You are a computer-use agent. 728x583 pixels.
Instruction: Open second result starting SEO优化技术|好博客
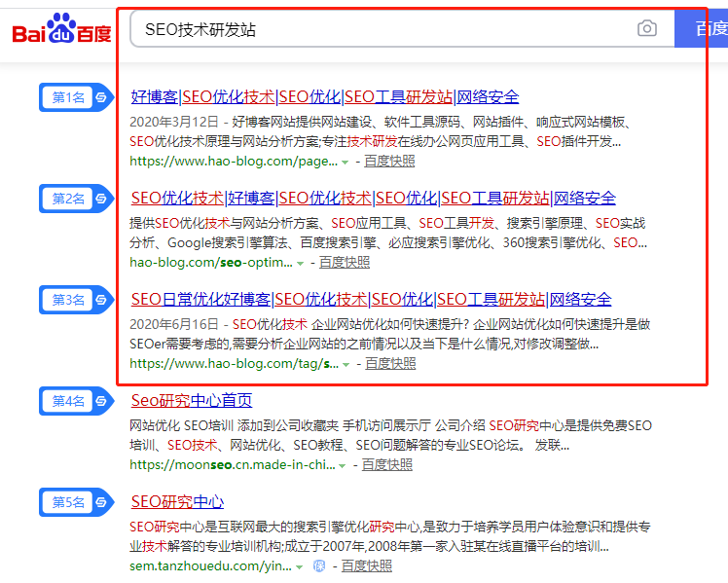point(374,199)
